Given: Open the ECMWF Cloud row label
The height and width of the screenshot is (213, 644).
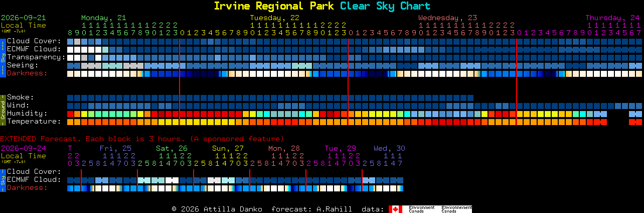Looking at the screenshot, I should pyautogui.click(x=34, y=49).
